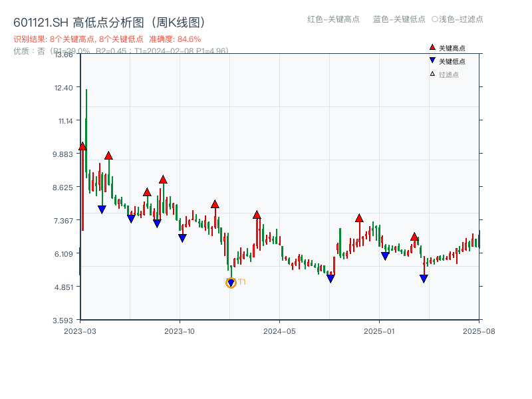Click the circled T1 marker at the 4.96 low
The width and height of the screenshot is (532, 399).
pos(231,283)
